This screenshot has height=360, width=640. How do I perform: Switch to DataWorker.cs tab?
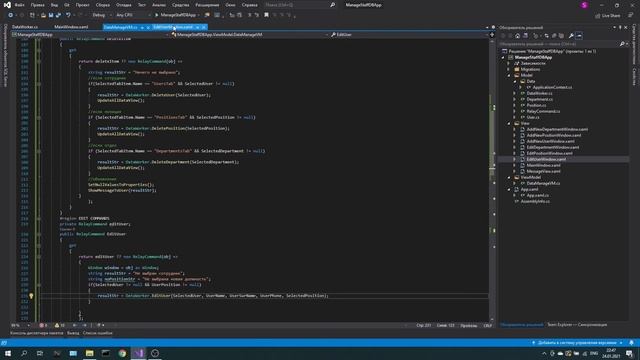[x=25, y=27]
